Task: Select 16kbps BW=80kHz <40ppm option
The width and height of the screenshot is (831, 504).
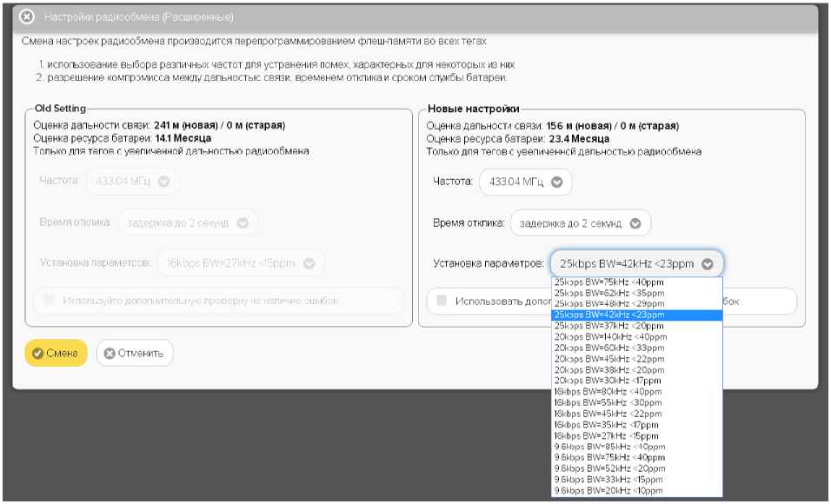Action: [x=637, y=392]
